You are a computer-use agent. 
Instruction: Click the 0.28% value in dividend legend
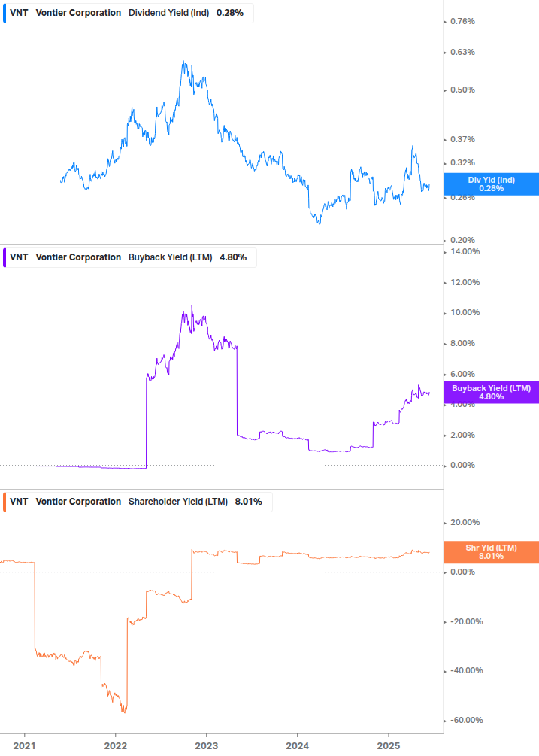tap(230, 13)
